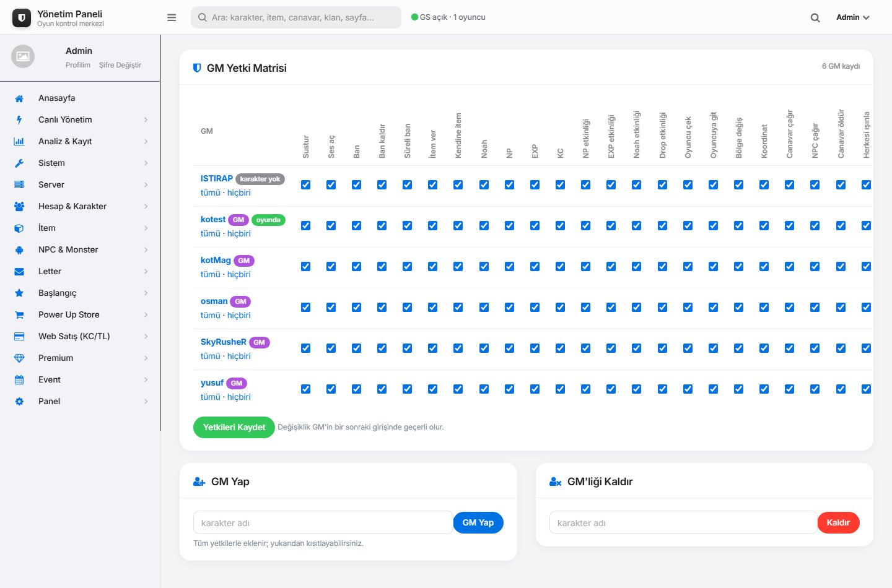Open the Admin dropdown in top bar
The image size is (892, 588).
click(853, 17)
